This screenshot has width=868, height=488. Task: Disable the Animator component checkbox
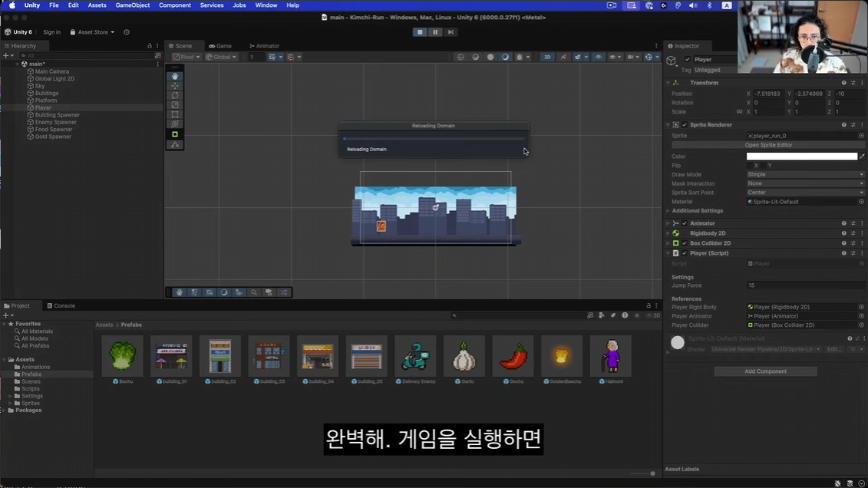coord(685,223)
